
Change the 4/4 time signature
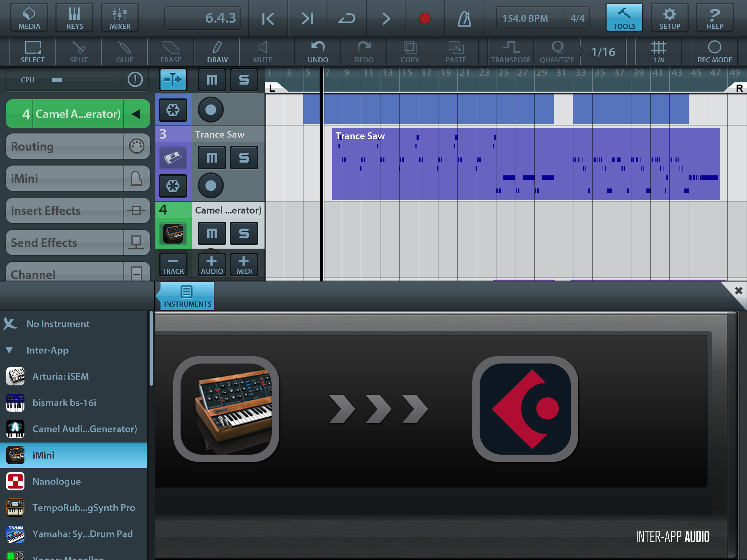(x=577, y=18)
